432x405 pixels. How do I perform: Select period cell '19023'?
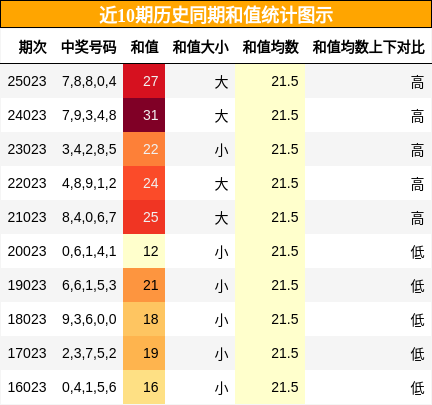coord(27,285)
